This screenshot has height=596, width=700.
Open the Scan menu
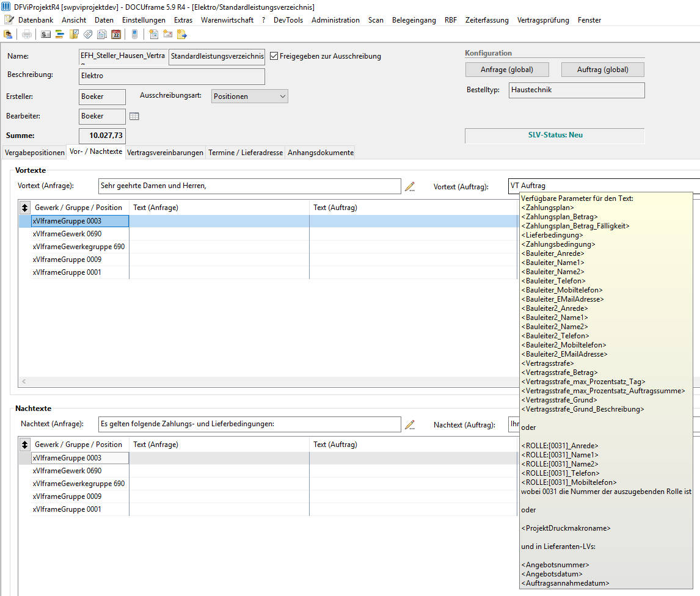pyautogui.click(x=376, y=20)
